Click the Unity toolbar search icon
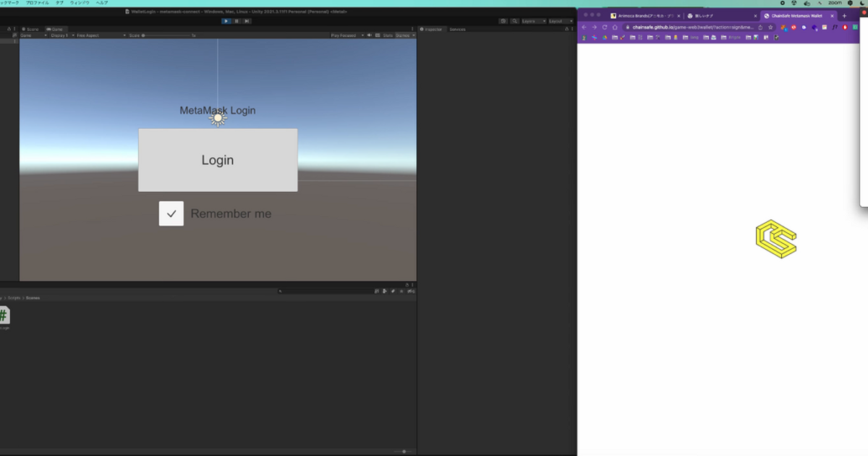Image resolution: width=868 pixels, height=456 pixels. 514,21
